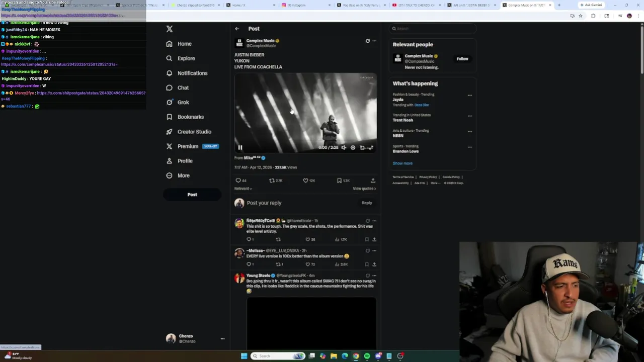Like the @therealtcole reply
This screenshot has width=644, height=362.
point(310,239)
